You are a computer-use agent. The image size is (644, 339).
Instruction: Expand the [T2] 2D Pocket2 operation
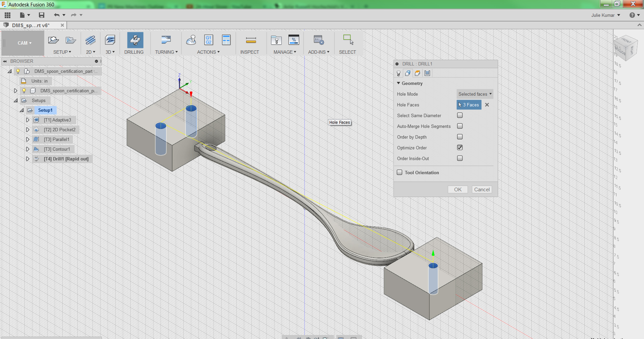click(28, 130)
